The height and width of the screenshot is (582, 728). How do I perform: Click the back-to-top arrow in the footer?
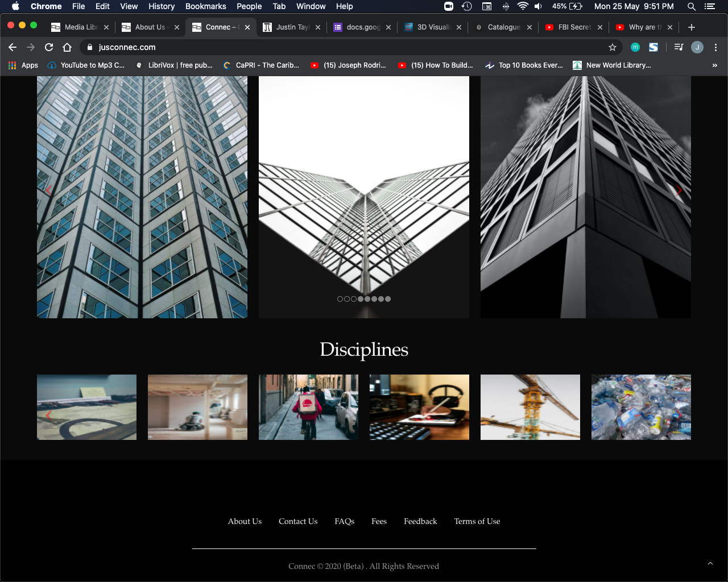pos(710,563)
